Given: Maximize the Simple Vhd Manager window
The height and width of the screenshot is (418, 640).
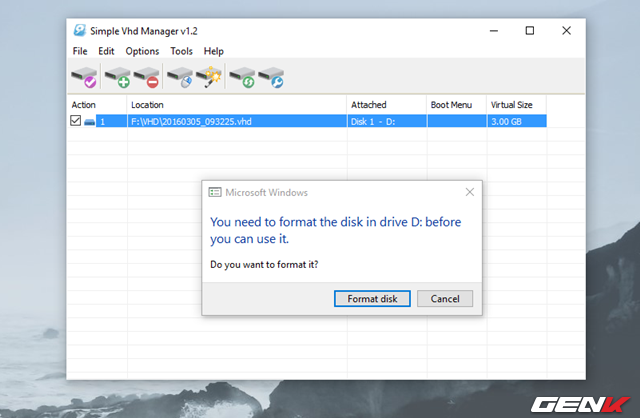Looking at the screenshot, I should click(x=530, y=31).
